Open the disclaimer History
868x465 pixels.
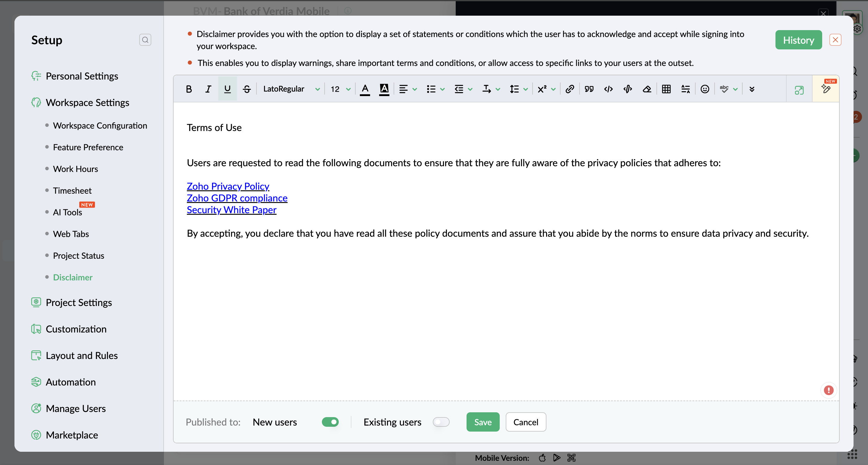798,40
